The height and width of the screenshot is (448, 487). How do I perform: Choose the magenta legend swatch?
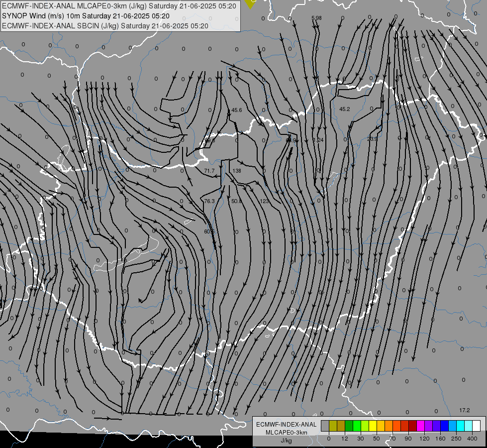point(421,426)
